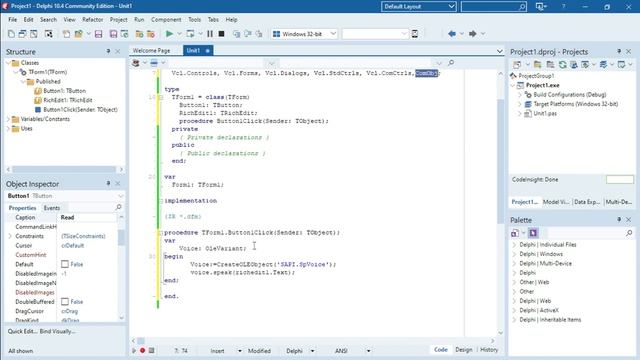Click the Add New Project folder icon in Projects
The image size is (640, 360).
[538, 64]
